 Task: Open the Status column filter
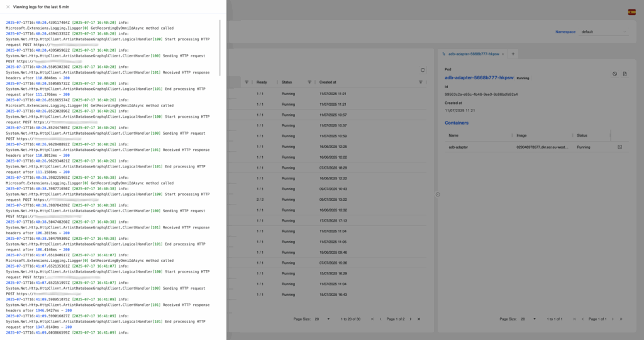[309, 82]
